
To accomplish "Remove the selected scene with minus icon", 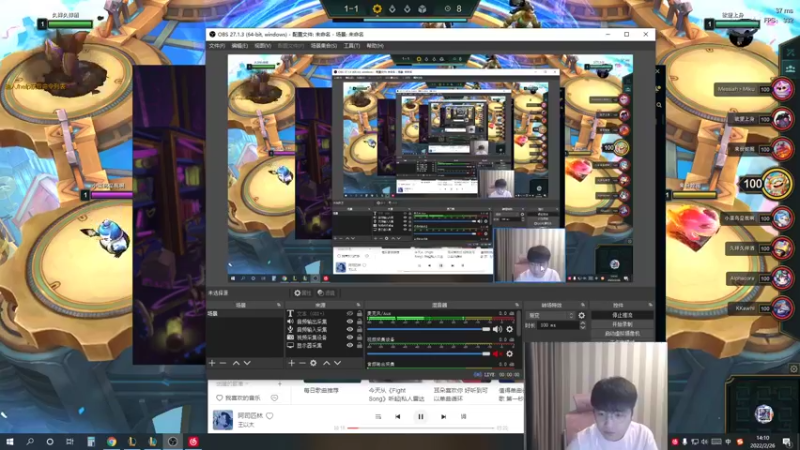I will click(x=223, y=363).
